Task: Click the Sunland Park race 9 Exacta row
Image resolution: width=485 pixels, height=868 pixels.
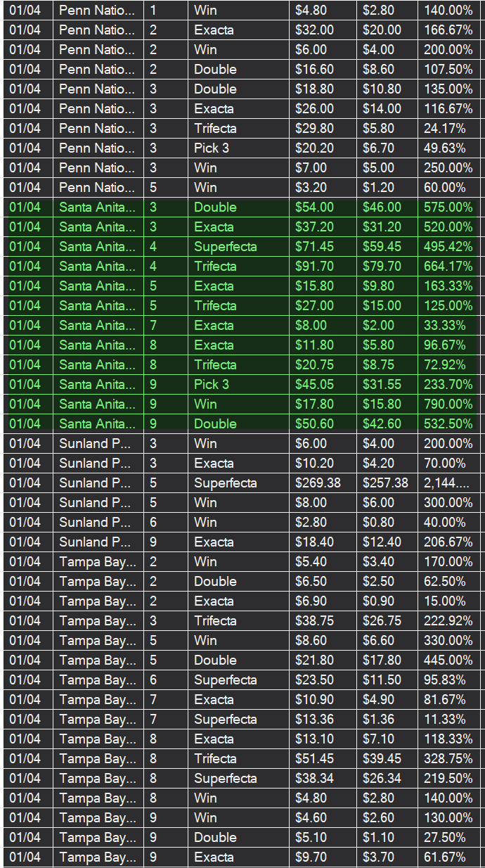Action: 242,542
